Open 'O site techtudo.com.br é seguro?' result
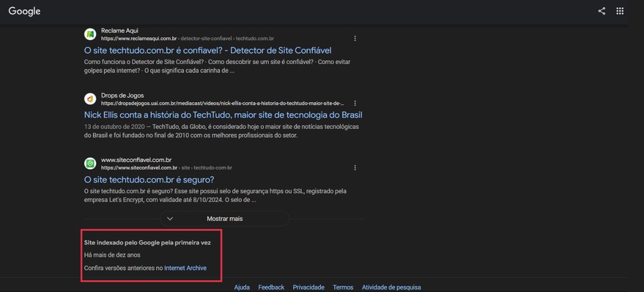Screen dimensions: 644x292 (149, 180)
